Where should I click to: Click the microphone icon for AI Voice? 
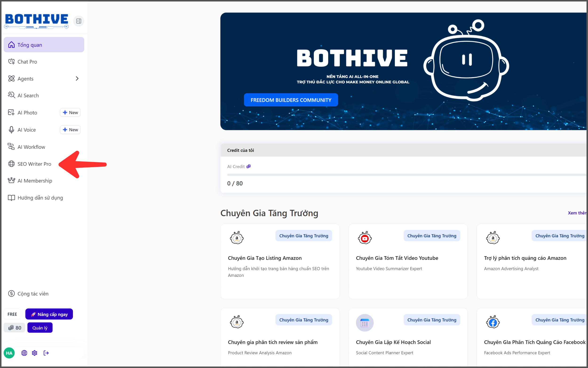[x=12, y=130]
